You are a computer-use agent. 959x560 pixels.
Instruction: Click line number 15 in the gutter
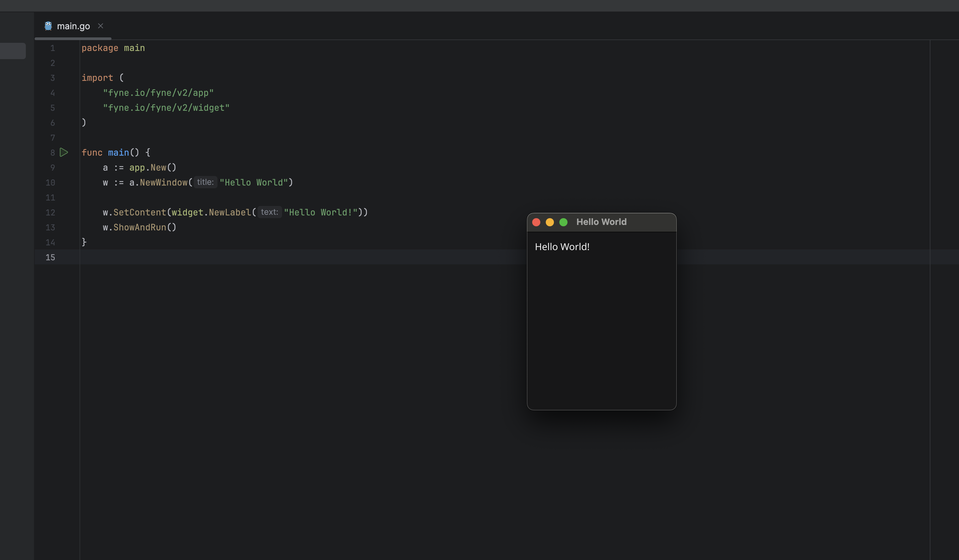pos(50,258)
